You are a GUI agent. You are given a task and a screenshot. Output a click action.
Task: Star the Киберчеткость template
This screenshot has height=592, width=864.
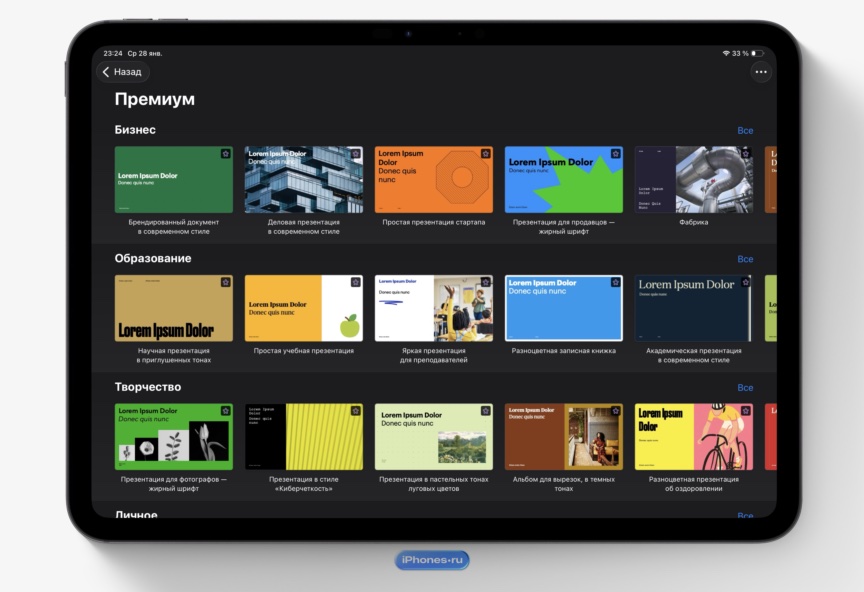pos(355,411)
